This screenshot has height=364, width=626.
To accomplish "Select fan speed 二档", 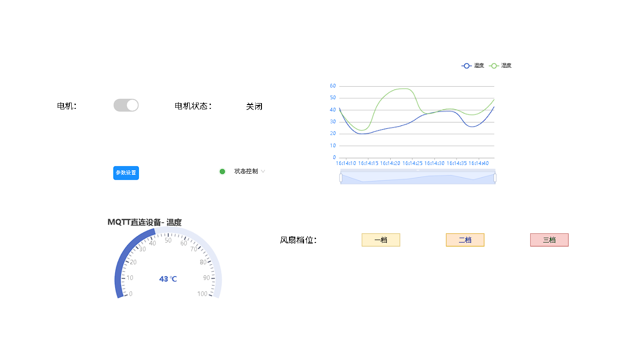I will (x=465, y=240).
